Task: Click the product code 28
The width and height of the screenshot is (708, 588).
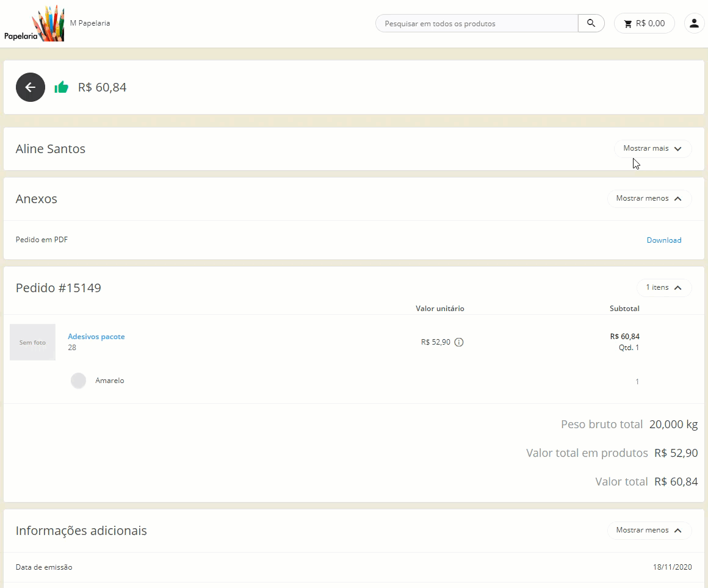Action: (72, 348)
